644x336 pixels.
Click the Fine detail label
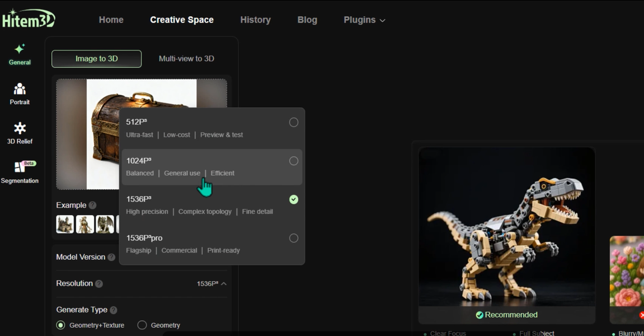click(x=257, y=212)
